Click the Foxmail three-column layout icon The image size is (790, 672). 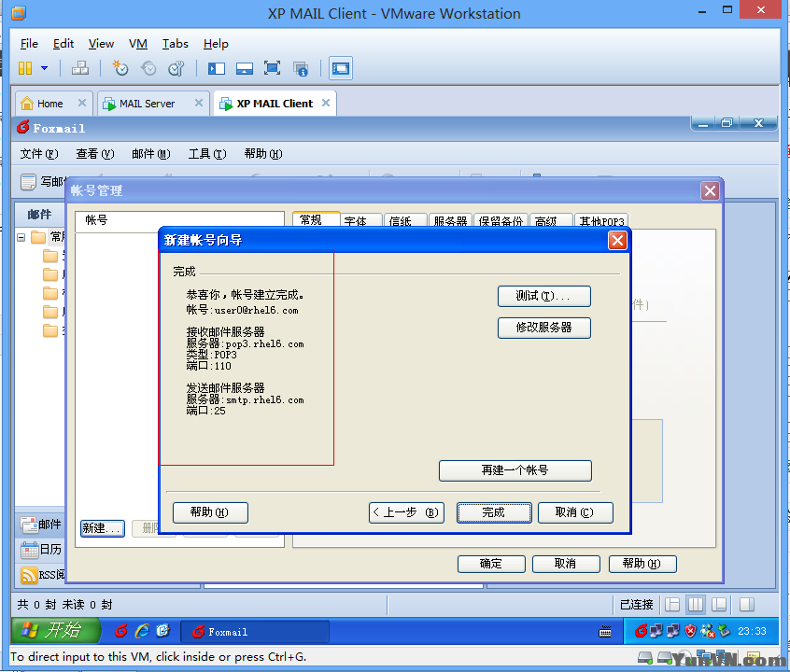pos(696,605)
